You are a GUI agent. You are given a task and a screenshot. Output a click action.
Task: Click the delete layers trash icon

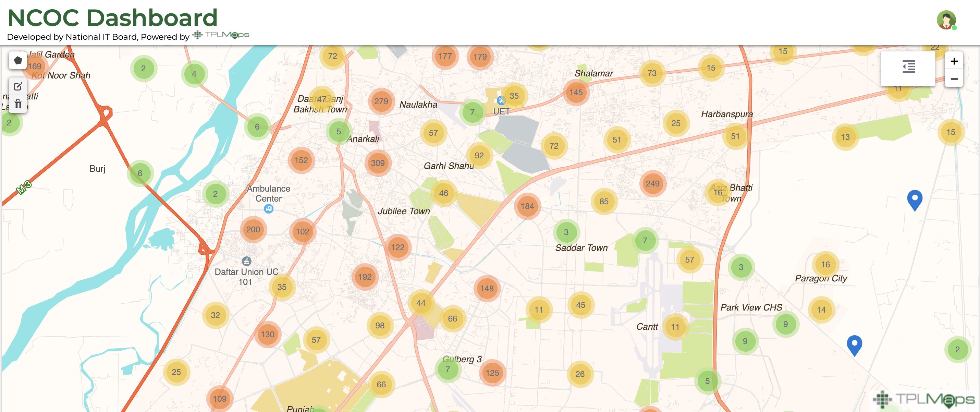tap(17, 104)
